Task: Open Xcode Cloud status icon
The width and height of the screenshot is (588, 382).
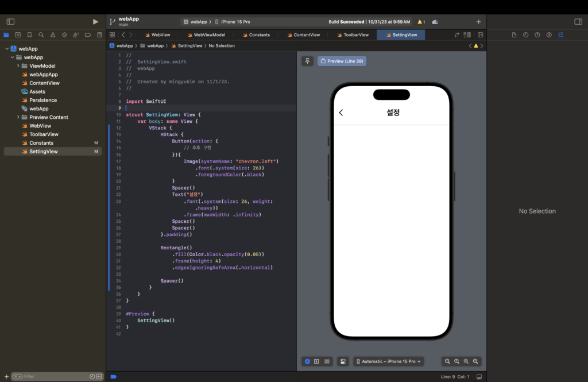Action: click(x=435, y=22)
